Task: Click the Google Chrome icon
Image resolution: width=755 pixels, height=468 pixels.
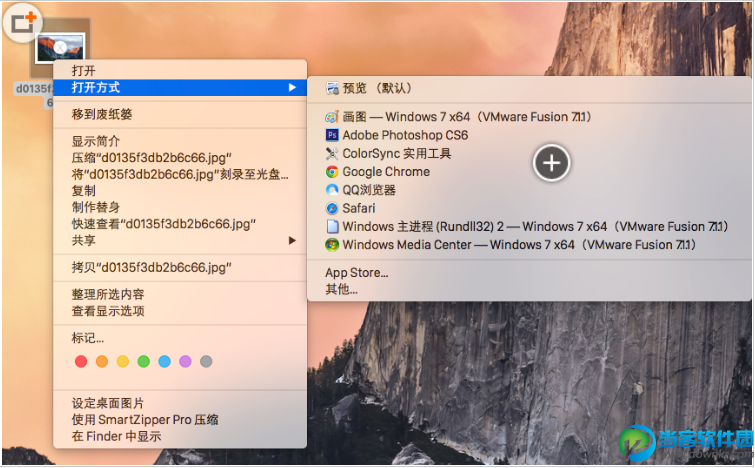Action: pos(332,172)
